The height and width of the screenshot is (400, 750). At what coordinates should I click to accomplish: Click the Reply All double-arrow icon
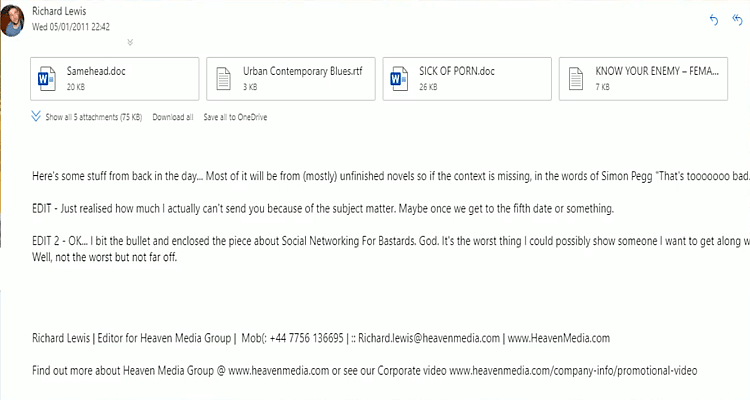point(736,19)
